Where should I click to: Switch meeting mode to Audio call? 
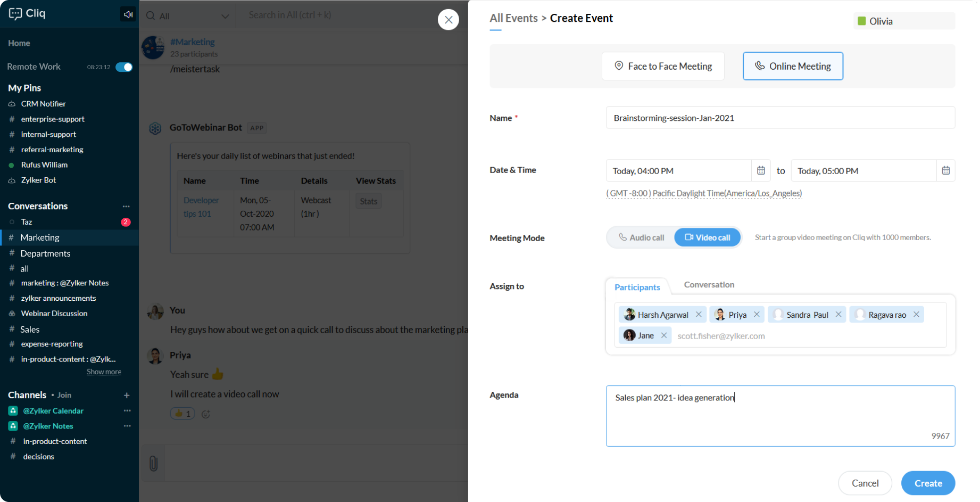[641, 237]
